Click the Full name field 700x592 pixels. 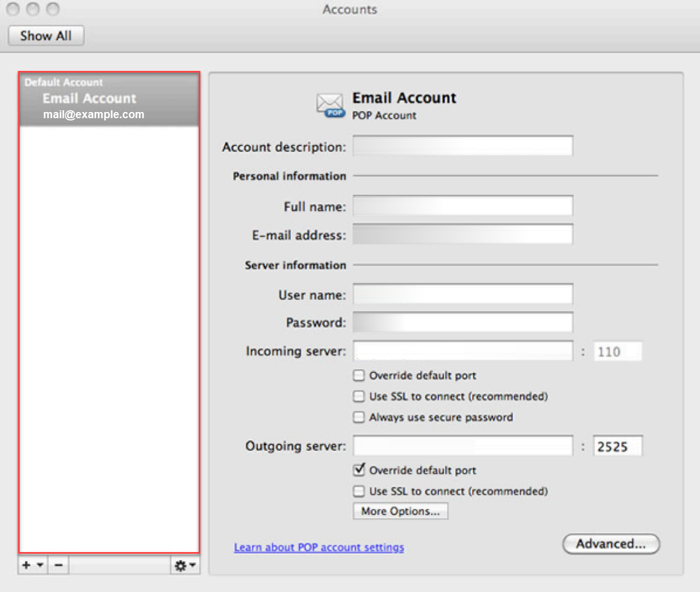pyautogui.click(x=461, y=205)
